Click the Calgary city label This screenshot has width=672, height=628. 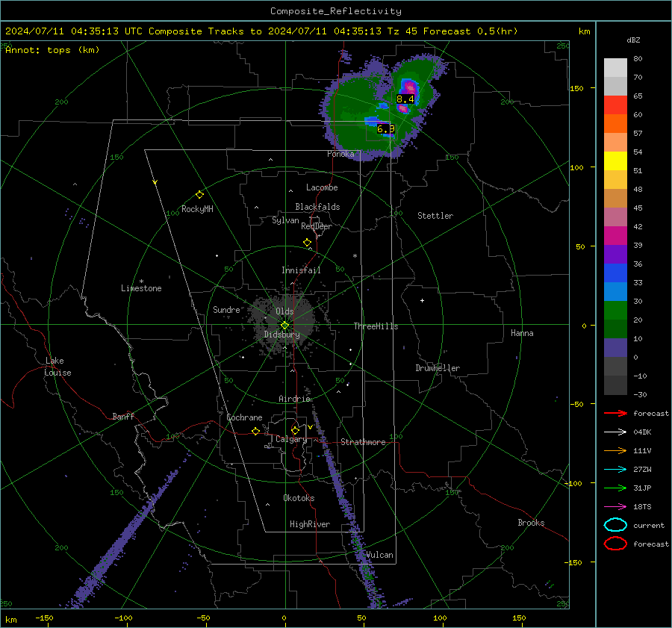[x=291, y=439]
